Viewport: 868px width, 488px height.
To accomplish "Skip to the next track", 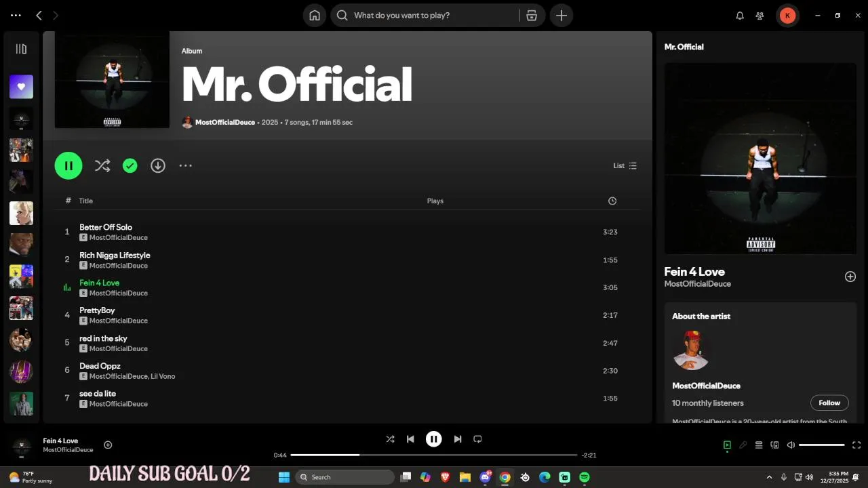I will point(458,439).
